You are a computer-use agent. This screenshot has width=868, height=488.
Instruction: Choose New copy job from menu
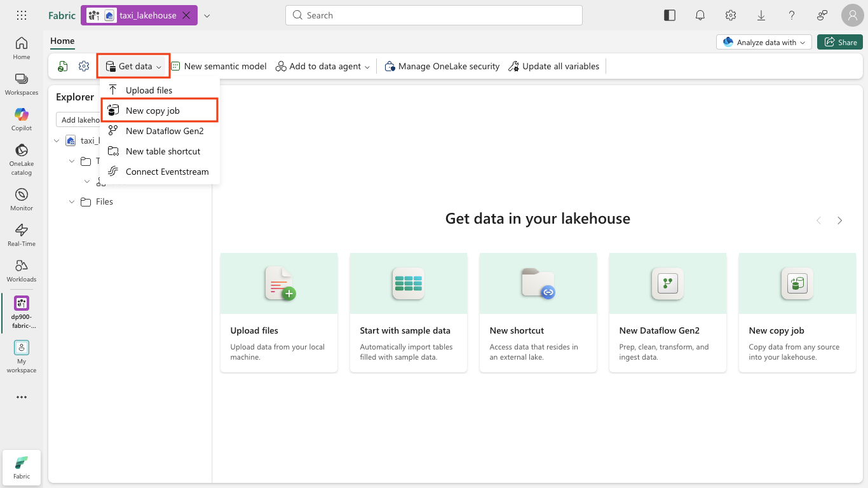pyautogui.click(x=159, y=111)
